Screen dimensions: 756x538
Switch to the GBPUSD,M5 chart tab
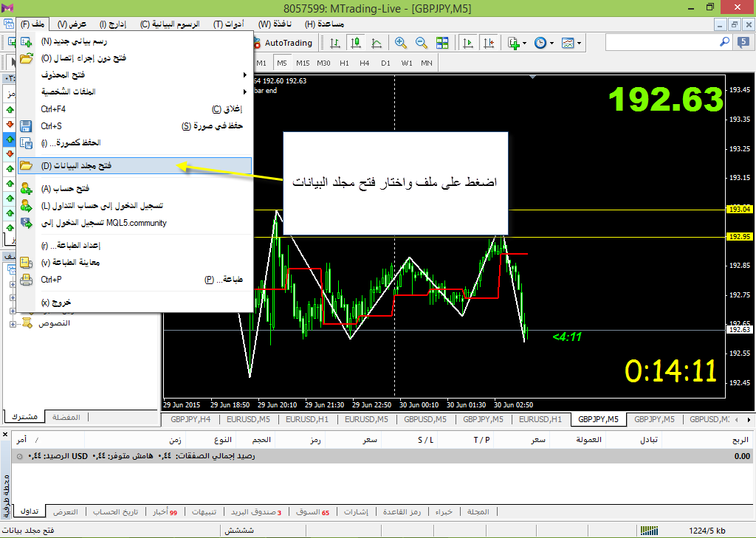425,419
